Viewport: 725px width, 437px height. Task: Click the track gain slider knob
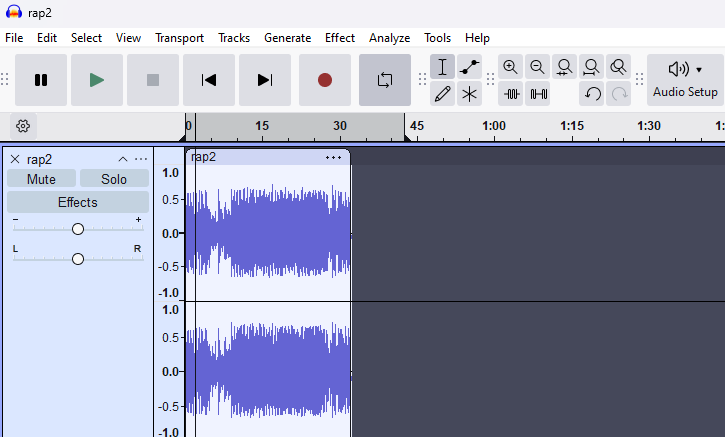point(78,229)
